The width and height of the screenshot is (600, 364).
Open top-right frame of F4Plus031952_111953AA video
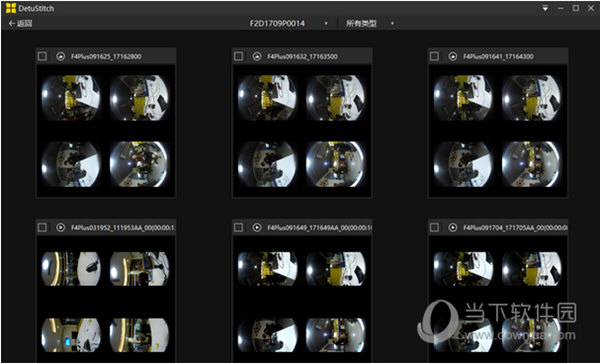(x=139, y=269)
